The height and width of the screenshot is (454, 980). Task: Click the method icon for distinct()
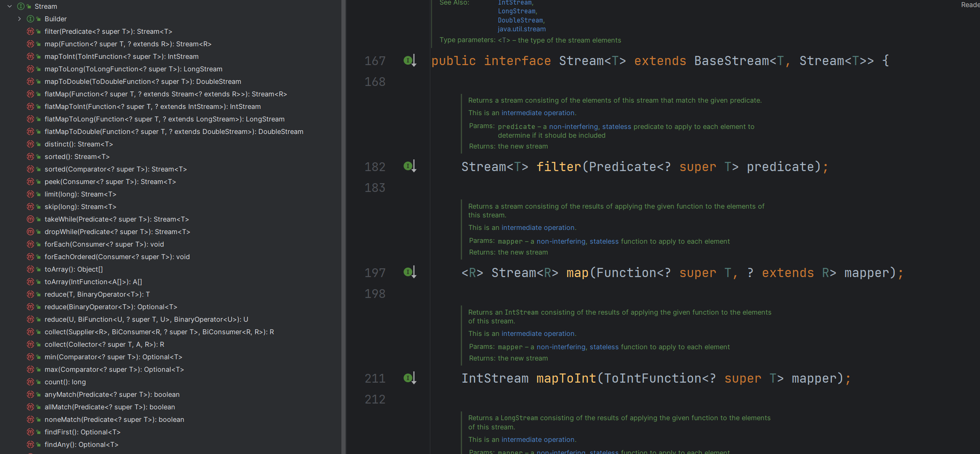[30, 144]
